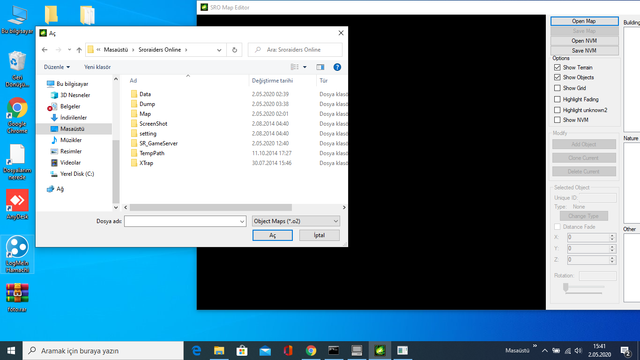Open Bu bilgisayar desktop icon
This screenshot has width=640, height=360.
(x=17, y=20)
